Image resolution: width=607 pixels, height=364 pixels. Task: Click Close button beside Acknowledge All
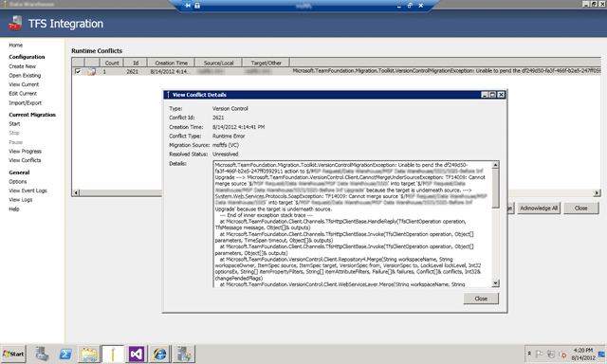(x=581, y=209)
